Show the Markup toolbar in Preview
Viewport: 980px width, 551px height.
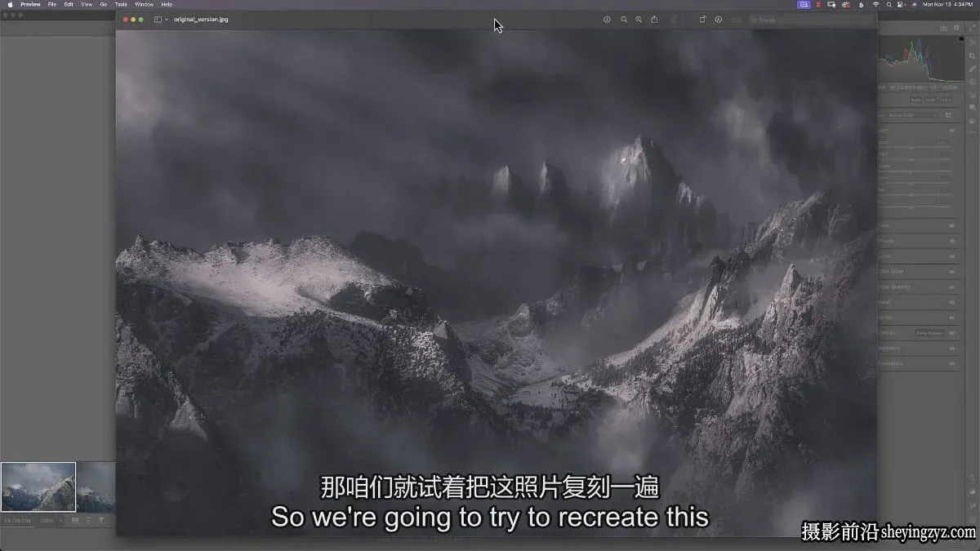coord(719,20)
